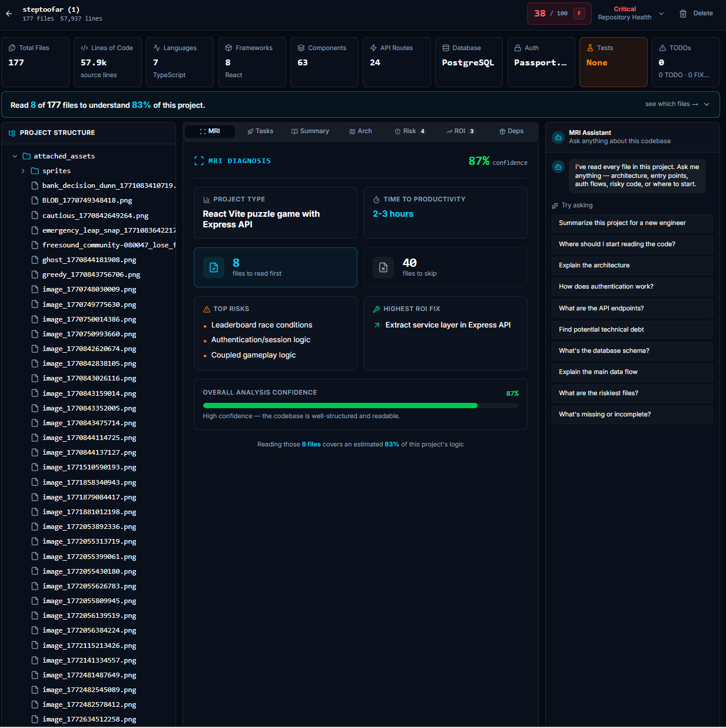Click Leaderboard race conditions risk
726x728 pixels.
[x=261, y=325]
